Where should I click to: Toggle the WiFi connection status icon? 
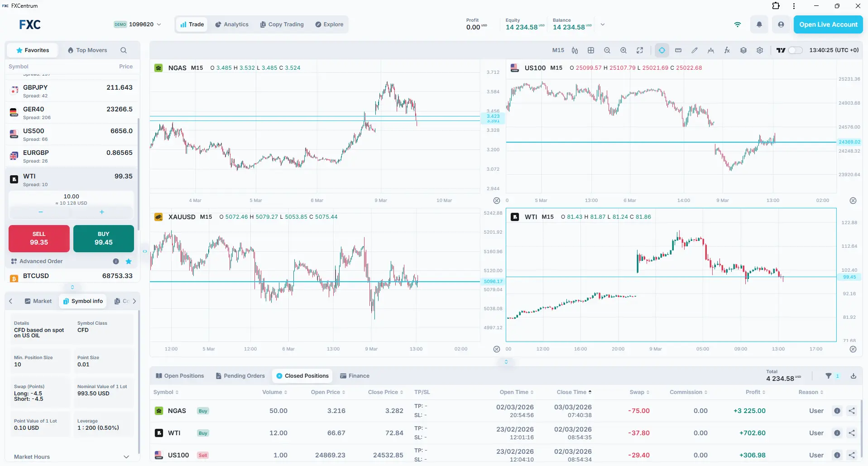click(x=737, y=24)
